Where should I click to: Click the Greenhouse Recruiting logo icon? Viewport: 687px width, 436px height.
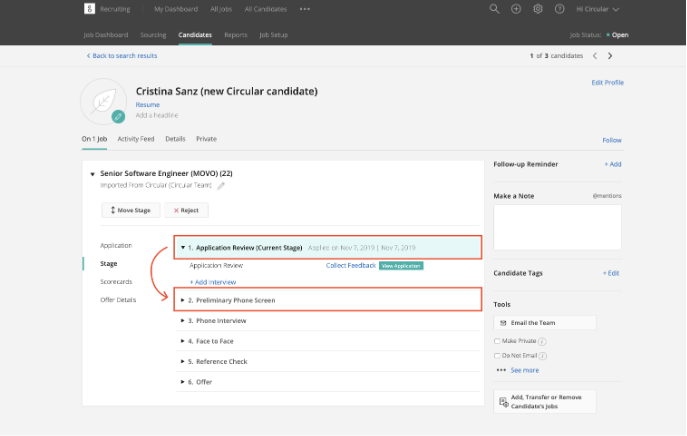pos(89,9)
